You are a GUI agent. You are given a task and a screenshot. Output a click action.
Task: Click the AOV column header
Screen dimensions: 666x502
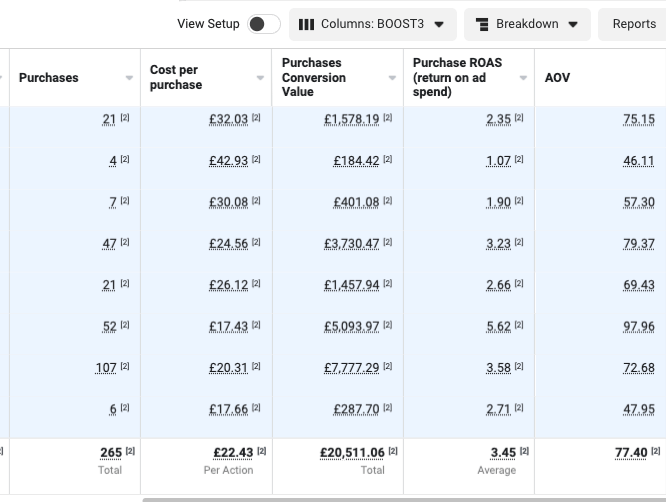557,77
